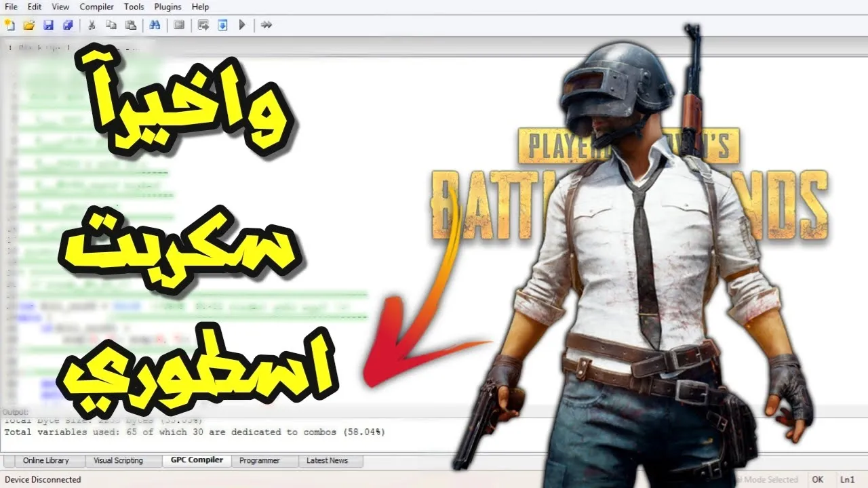Open the Compiler menu
The height and width of the screenshot is (488, 868).
[x=97, y=7]
